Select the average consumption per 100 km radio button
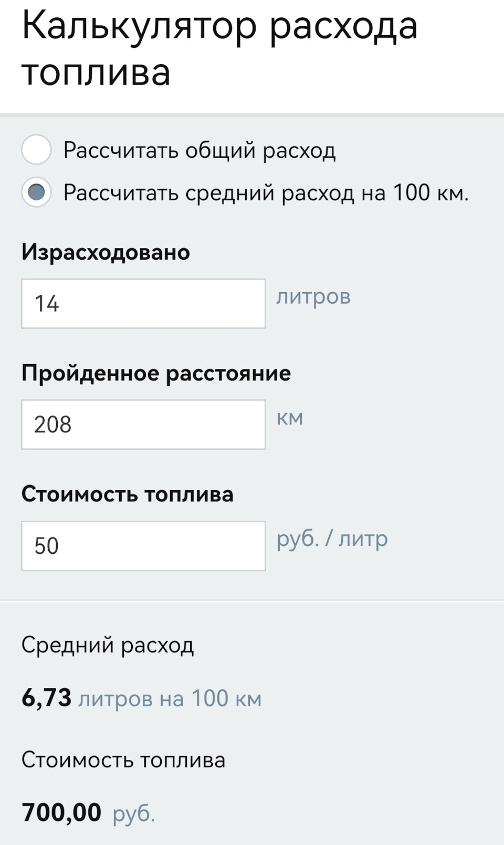504x845 pixels. pyautogui.click(x=36, y=192)
